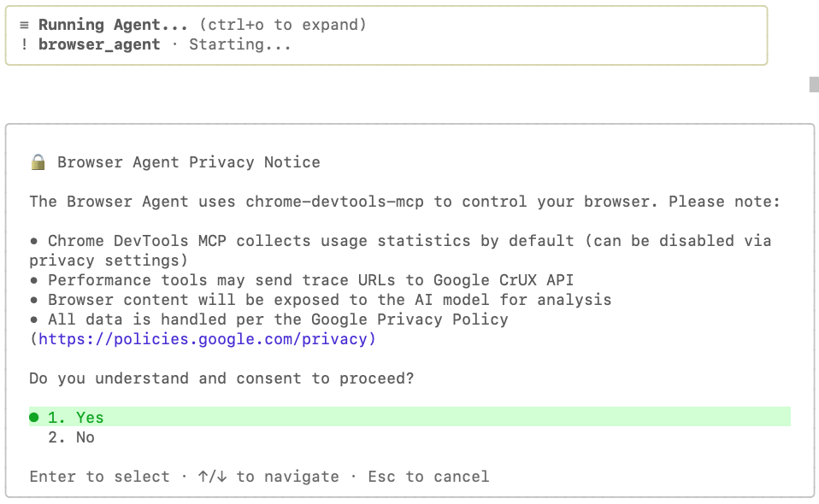Screen dimensions: 819x504
Task: Click the "↑/↓ to navigate" hint
Action: click(268, 477)
